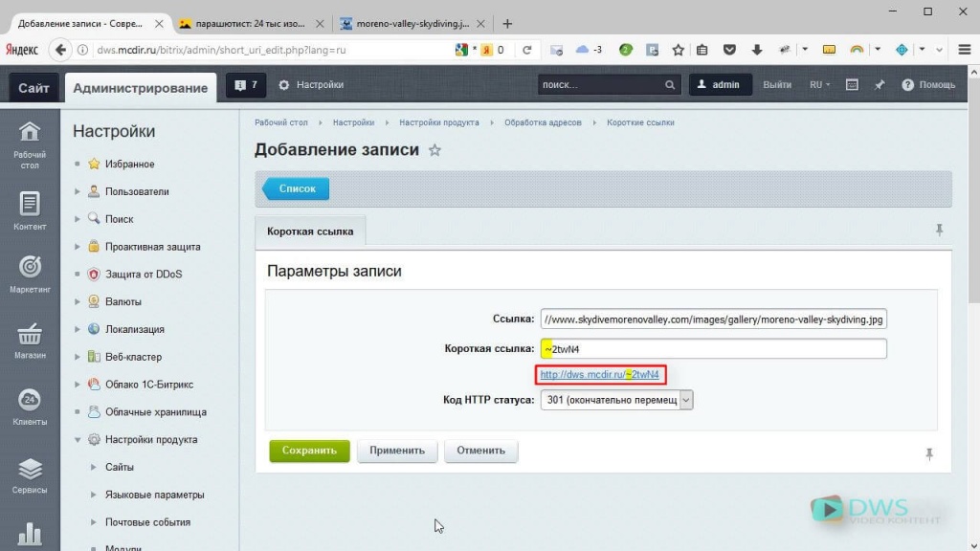Open the Маркетинг sidebar section
The height and width of the screenshot is (551, 980).
click(x=30, y=274)
